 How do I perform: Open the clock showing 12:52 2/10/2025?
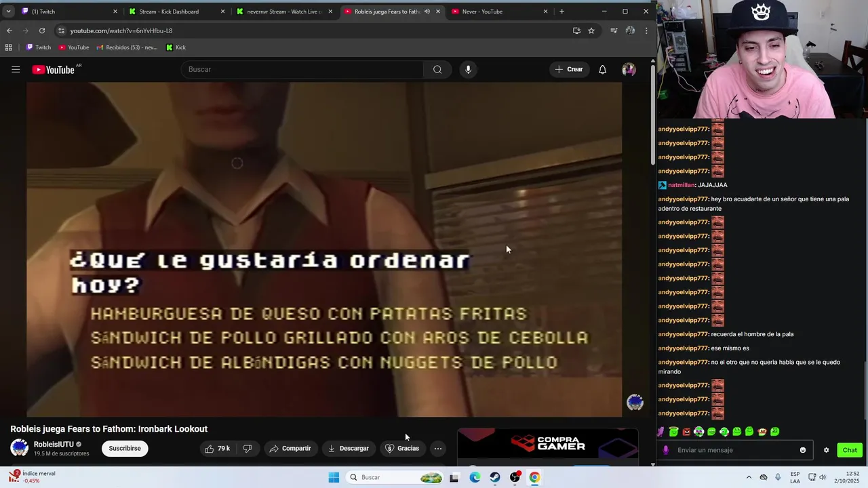point(848,477)
